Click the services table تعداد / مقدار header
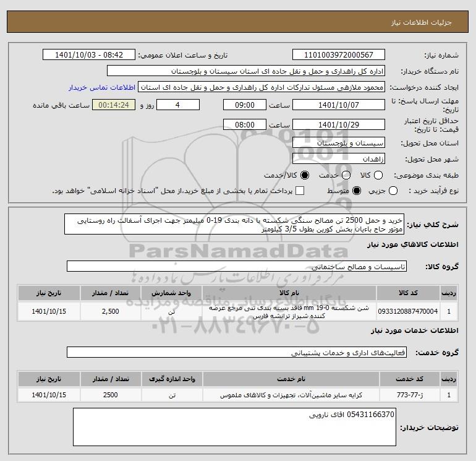 (111, 379)
